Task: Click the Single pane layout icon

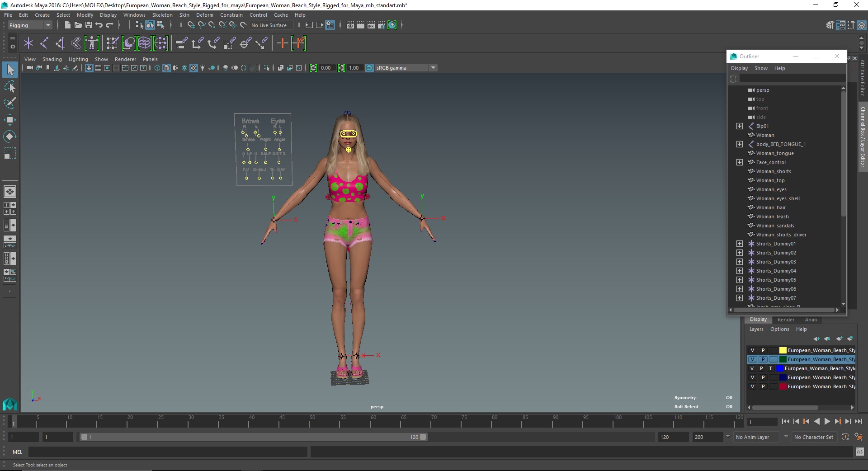Action: pyautogui.click(x=10, y=192)
